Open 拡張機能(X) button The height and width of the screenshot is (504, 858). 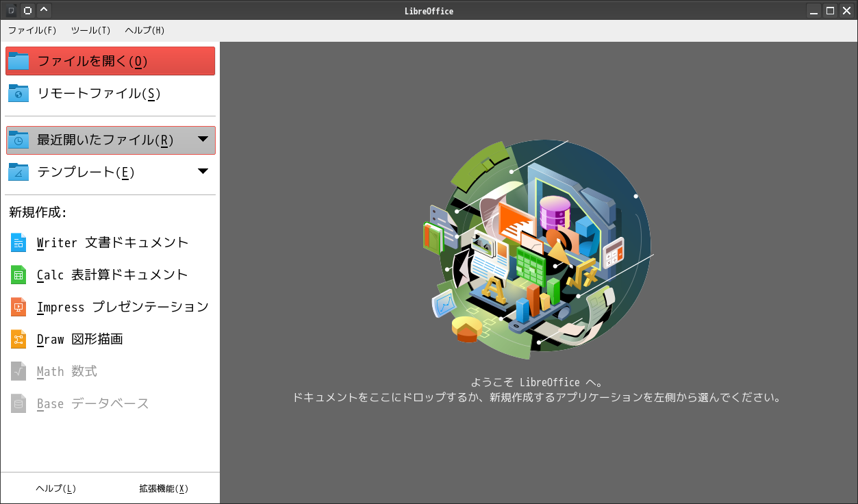tap(164, 488)
